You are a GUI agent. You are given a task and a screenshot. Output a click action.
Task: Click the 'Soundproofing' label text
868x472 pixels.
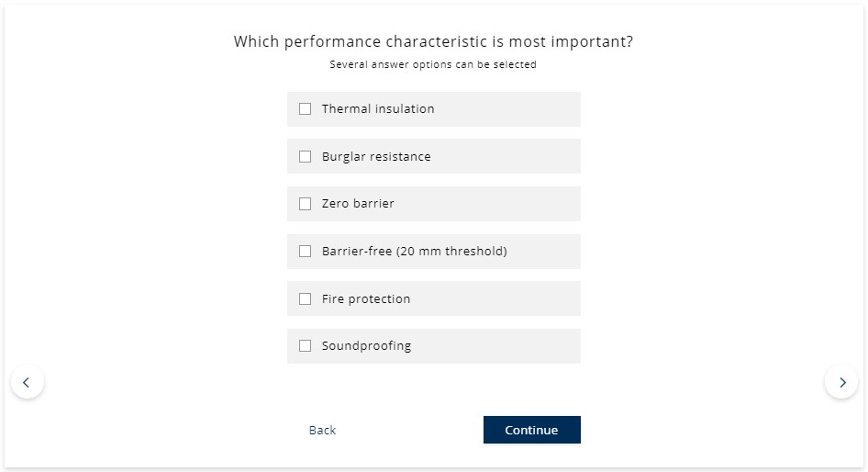point(366,346)
